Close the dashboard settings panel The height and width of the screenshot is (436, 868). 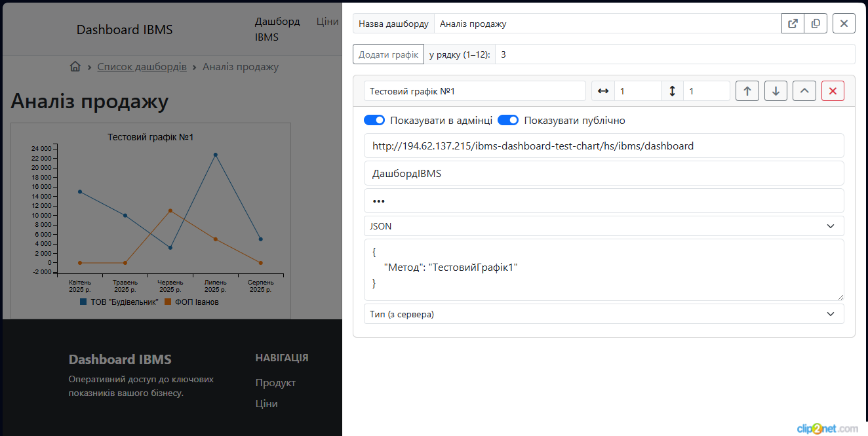pyautogui.click(x=844, y=24)
